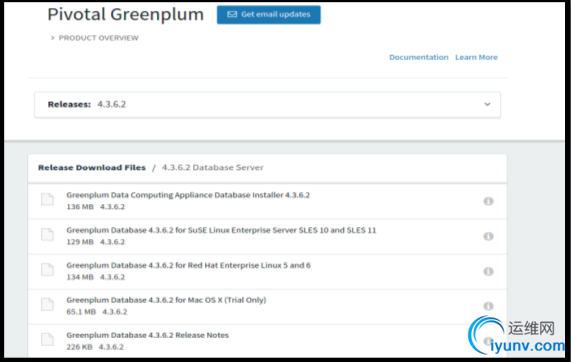Click the 136 MB file size text
The image size is (571, 362).
click(80, 207)
